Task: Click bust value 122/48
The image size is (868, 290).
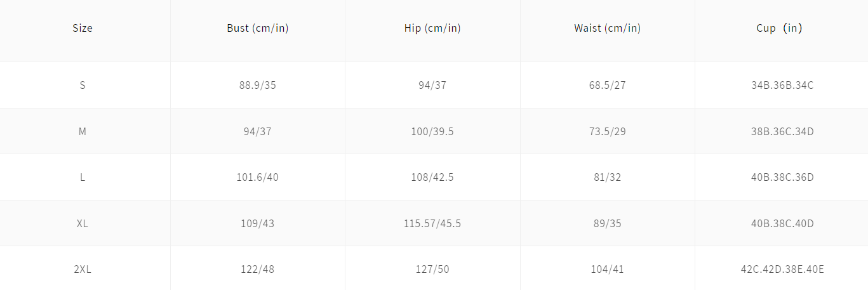Action: point(258,270)
